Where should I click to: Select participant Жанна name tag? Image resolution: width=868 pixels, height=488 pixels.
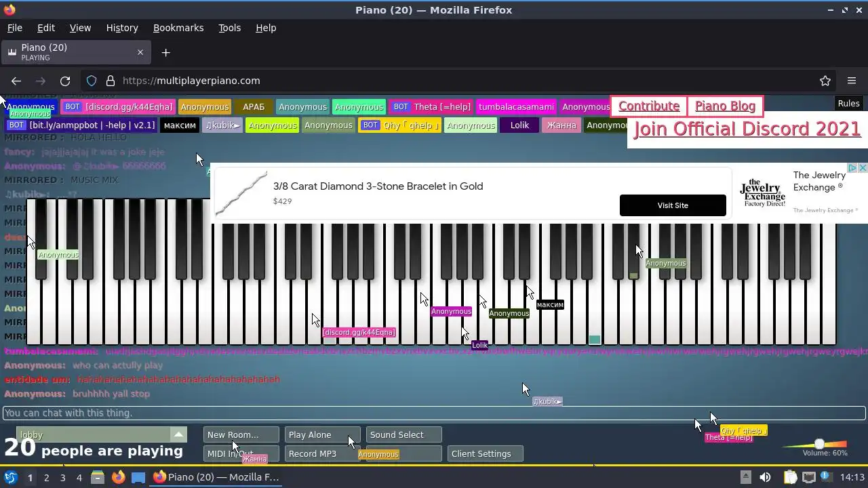click(x=561, y=125)
